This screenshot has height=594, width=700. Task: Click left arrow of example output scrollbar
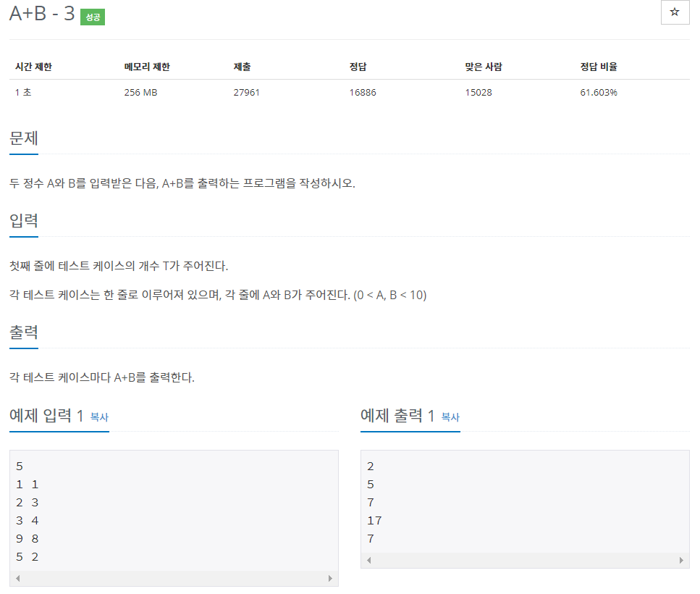tap(368, 560)
